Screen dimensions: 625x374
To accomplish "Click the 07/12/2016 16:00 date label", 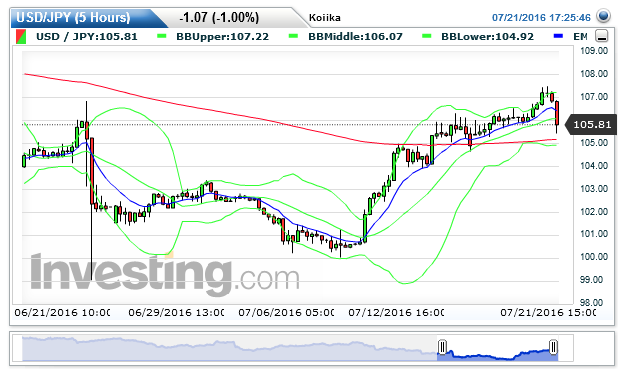I will click(396, 313).
